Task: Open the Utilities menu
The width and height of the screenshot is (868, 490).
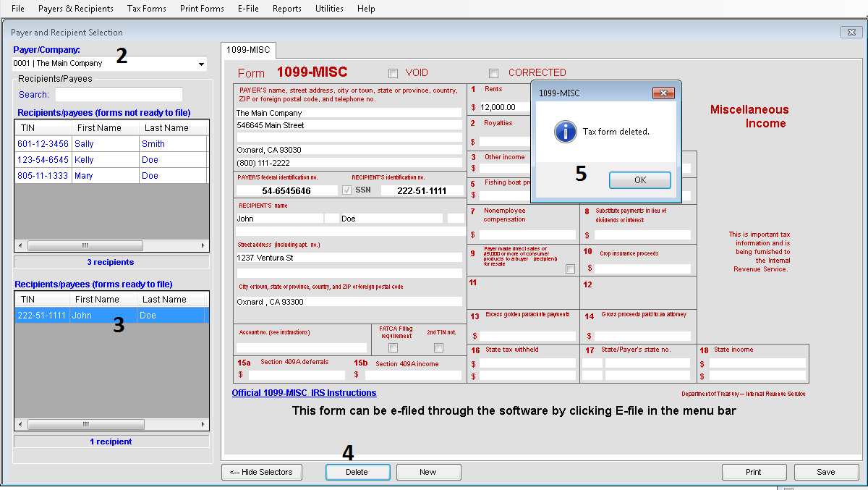Action: click(330, 9)
